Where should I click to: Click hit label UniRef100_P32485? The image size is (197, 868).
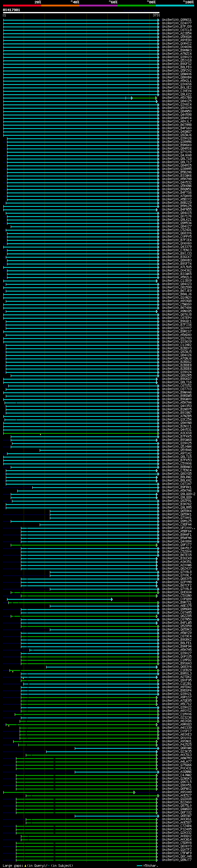click(176, 829)
